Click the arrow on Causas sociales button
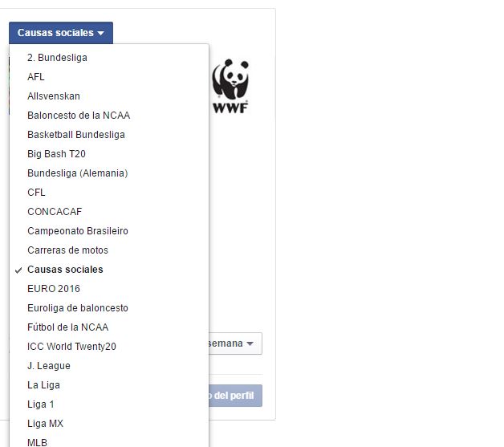The image size is (504, 447). tap(100, 33)
